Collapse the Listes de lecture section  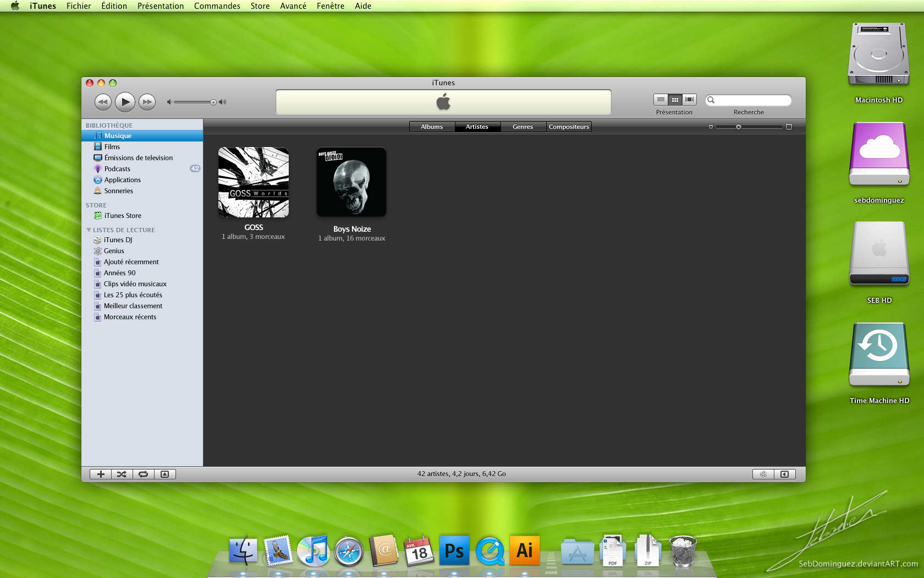[x=90, y=230]
